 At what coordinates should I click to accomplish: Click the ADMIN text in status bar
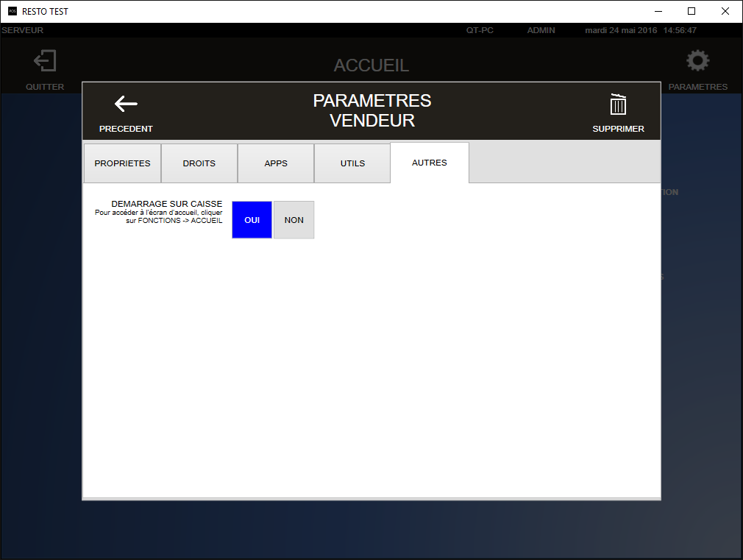[541, 30]
